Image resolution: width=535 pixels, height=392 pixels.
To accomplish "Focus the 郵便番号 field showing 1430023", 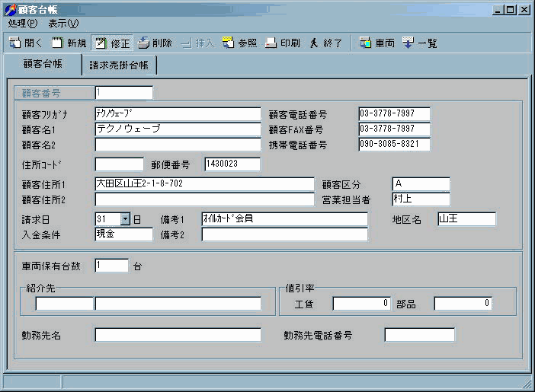I will pyautogui.click(x=232, y=164).
